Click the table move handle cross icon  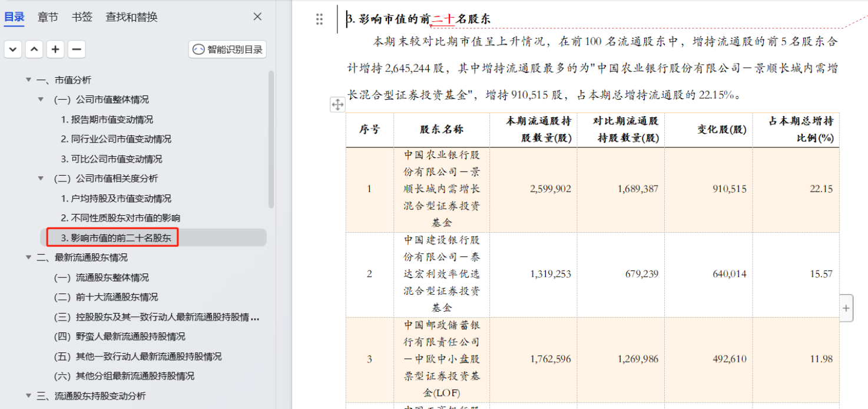point(337,104)
